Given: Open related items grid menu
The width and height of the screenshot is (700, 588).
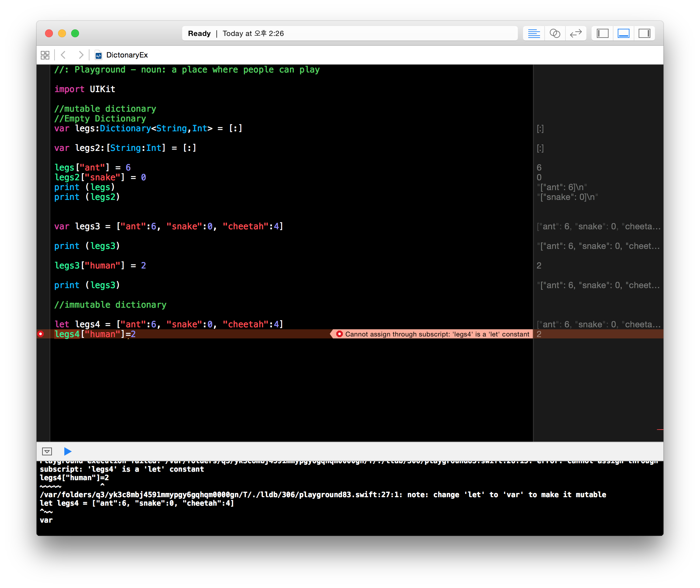Looking at the screenshot, I should tap(45, 55).
